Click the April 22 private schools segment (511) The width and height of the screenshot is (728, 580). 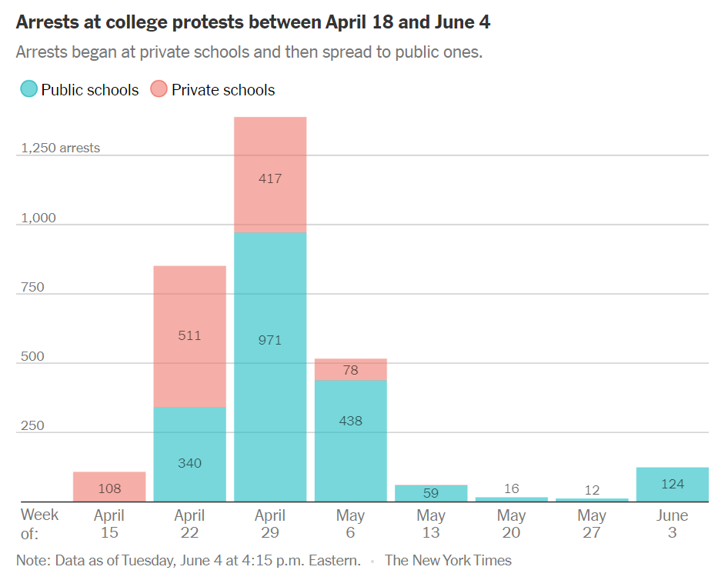(189, 336)
